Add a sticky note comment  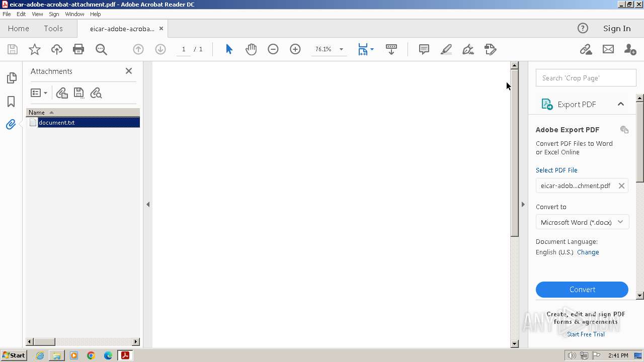pos(424,49)
